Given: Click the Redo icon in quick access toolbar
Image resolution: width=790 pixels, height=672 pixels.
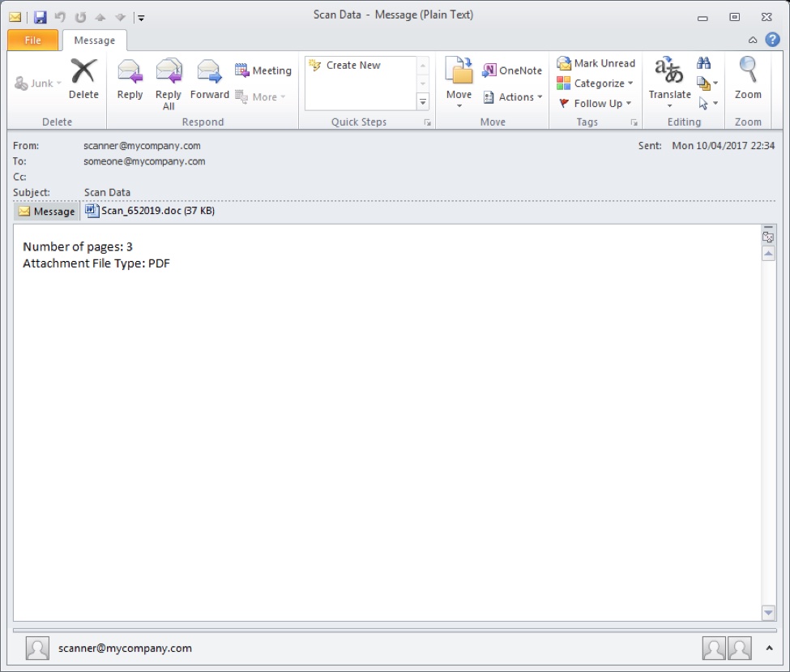Looking at the screenshot, I should [x=80, y=17].
